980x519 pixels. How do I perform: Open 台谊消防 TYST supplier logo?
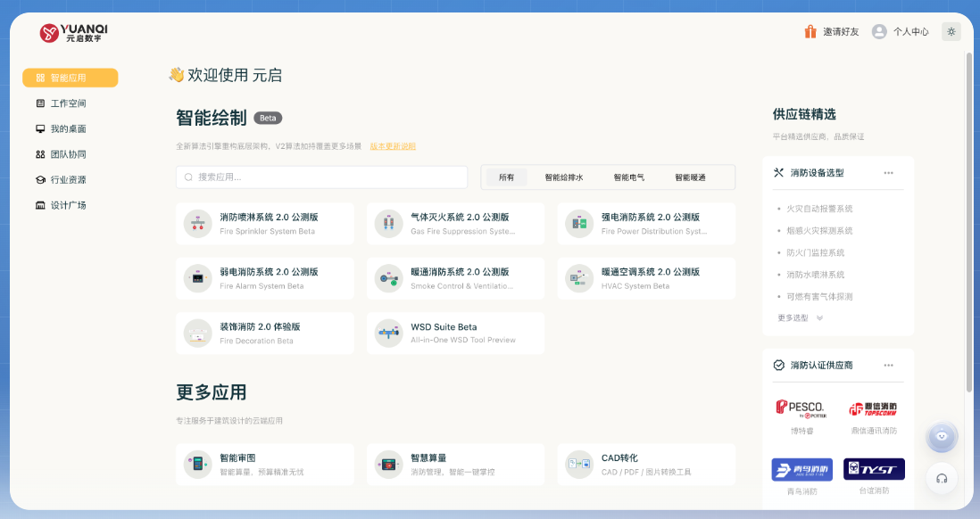(x=874, y=469)
